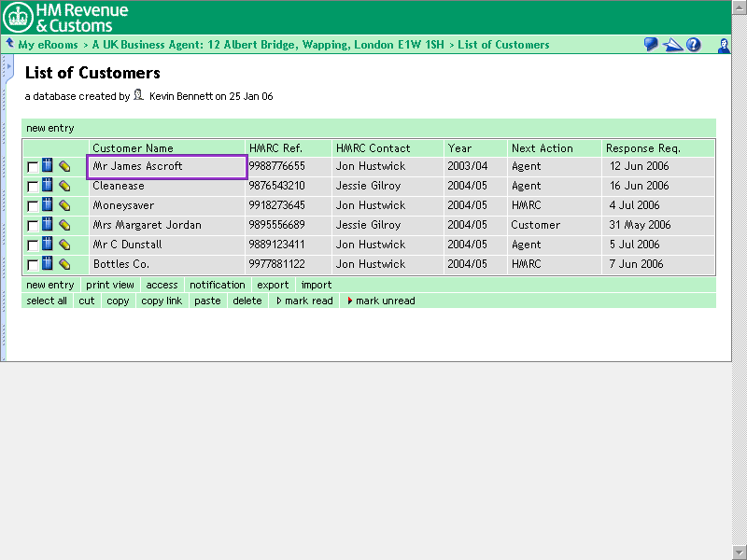Click the top new entry link
747x560 pixels.
click(49, 128)
